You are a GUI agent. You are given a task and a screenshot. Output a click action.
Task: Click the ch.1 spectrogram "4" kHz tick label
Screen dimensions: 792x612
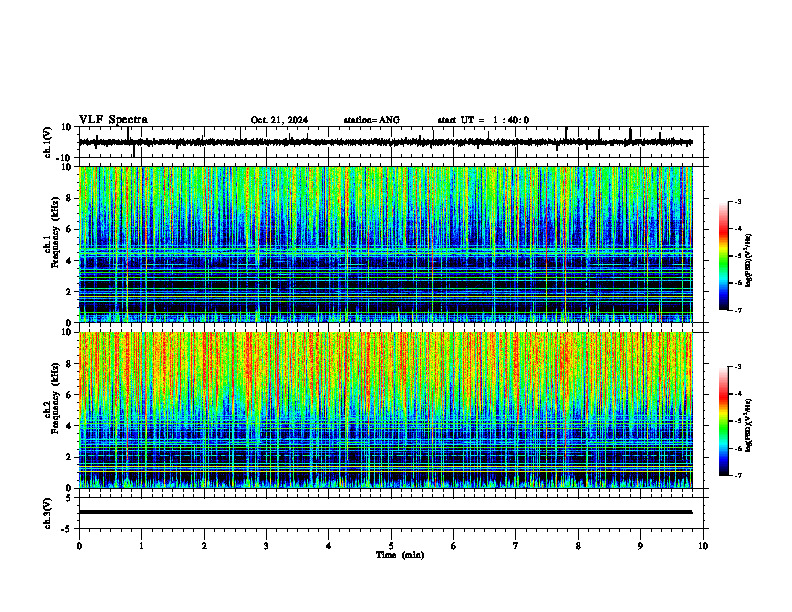click(69, 261)
